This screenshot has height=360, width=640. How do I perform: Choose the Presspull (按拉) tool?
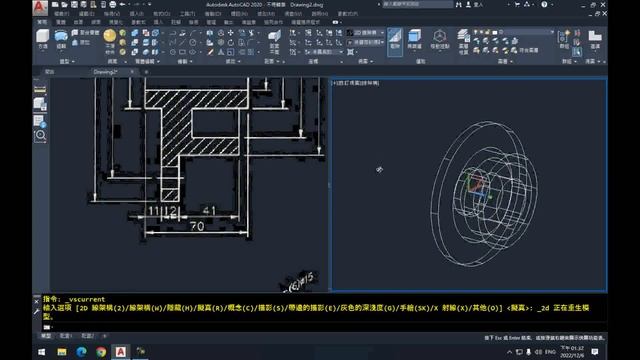pos(81,42)
